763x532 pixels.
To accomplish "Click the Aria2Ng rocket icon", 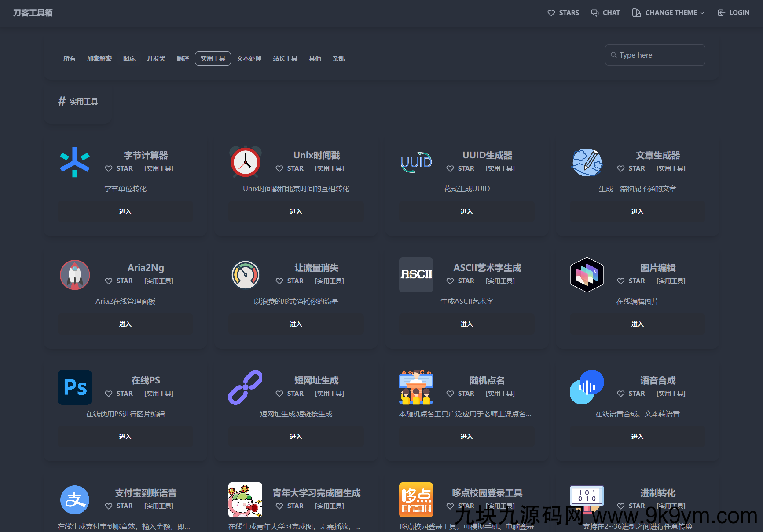I will click(75, 275).
